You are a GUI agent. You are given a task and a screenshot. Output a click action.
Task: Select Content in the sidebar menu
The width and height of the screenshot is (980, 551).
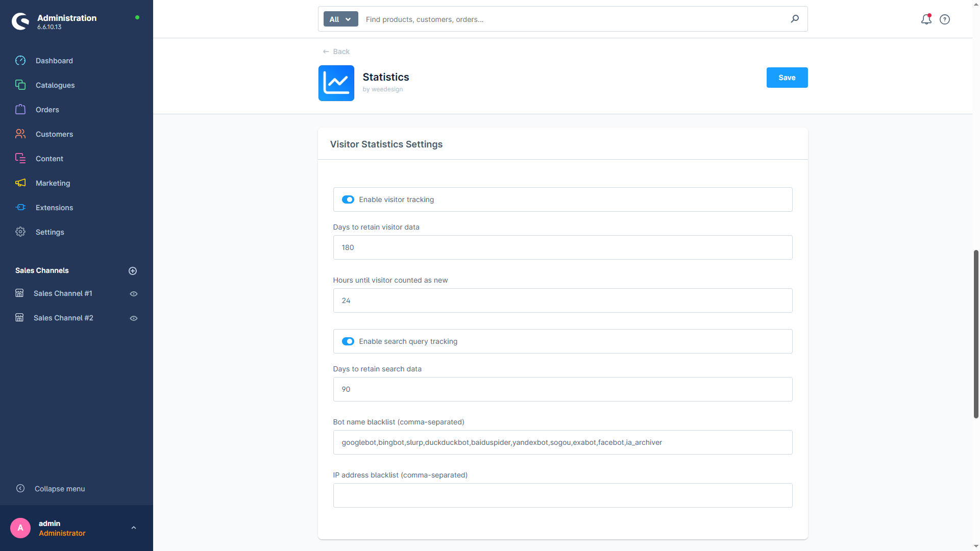pos(20,158)
